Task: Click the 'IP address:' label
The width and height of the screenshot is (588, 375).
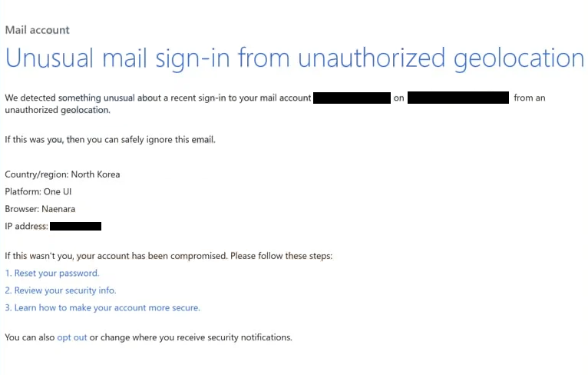Action: coord(26,227)
